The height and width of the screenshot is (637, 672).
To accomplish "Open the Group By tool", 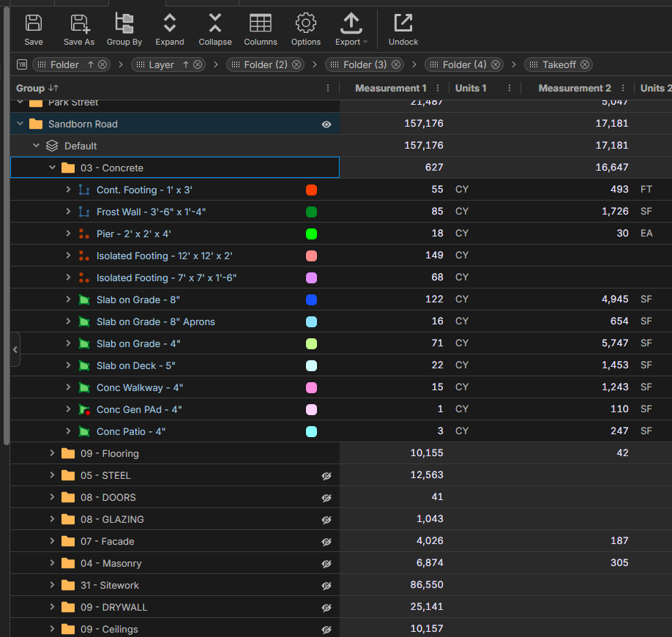I will click(x=124, y=23).
